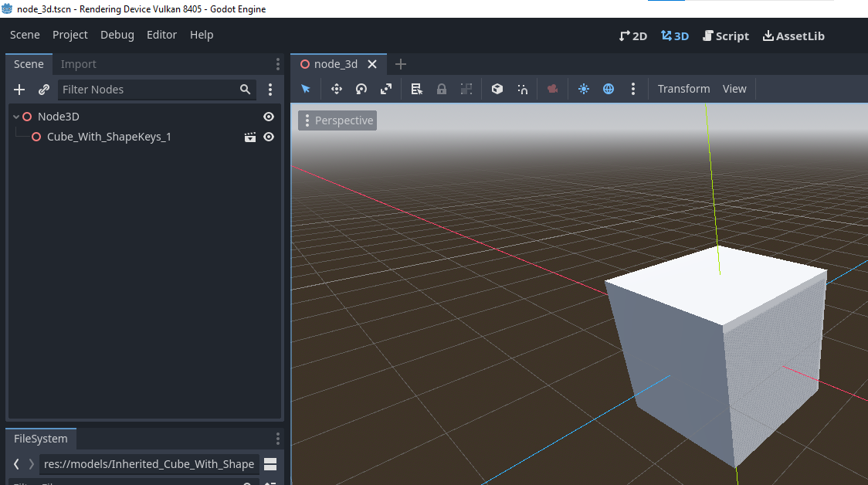This screenshot has width=868, height=485.
Task: Switch to the Import tab
Action: pos(78,64)
